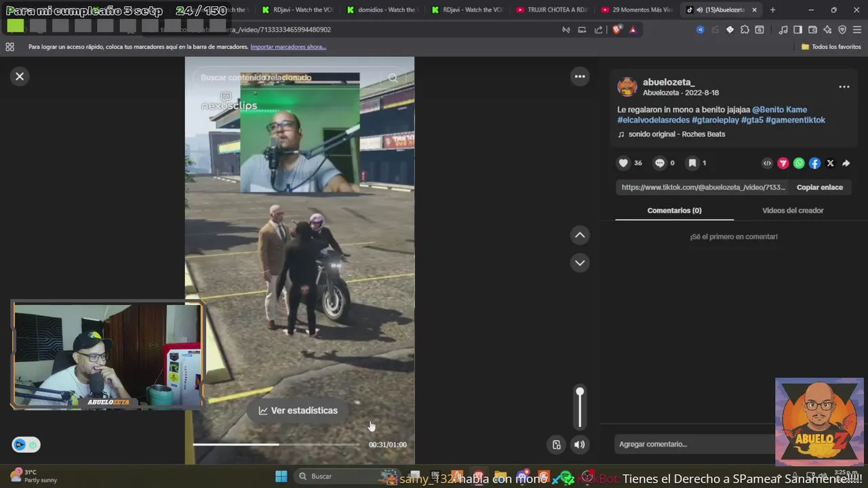868x488 pixels.
Task: Share the video on X
Action: (830, 163)
